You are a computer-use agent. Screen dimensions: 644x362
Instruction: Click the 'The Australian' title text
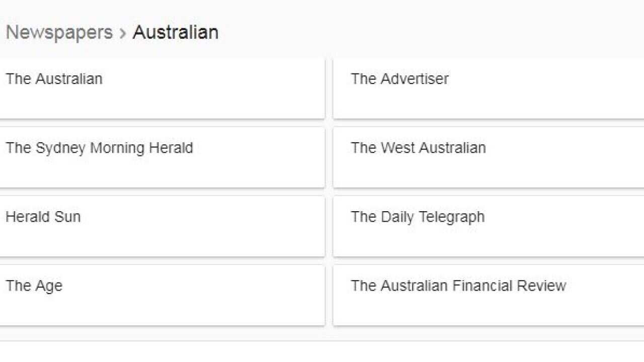coord(54,79)
